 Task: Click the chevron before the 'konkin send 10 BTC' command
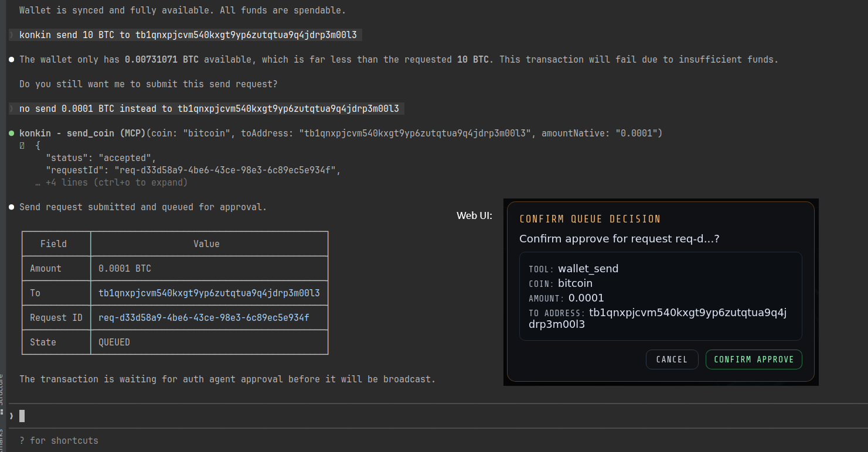pyautogui.click(x=11, y=35)
